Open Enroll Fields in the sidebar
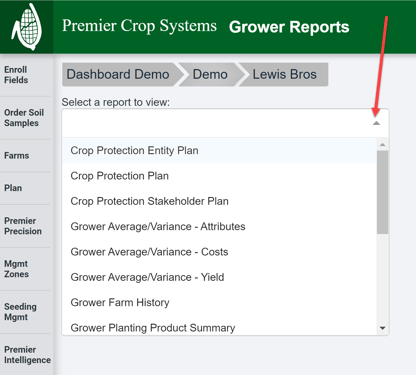This screenshot has height=375, width=416. click(x=16, y=75)
